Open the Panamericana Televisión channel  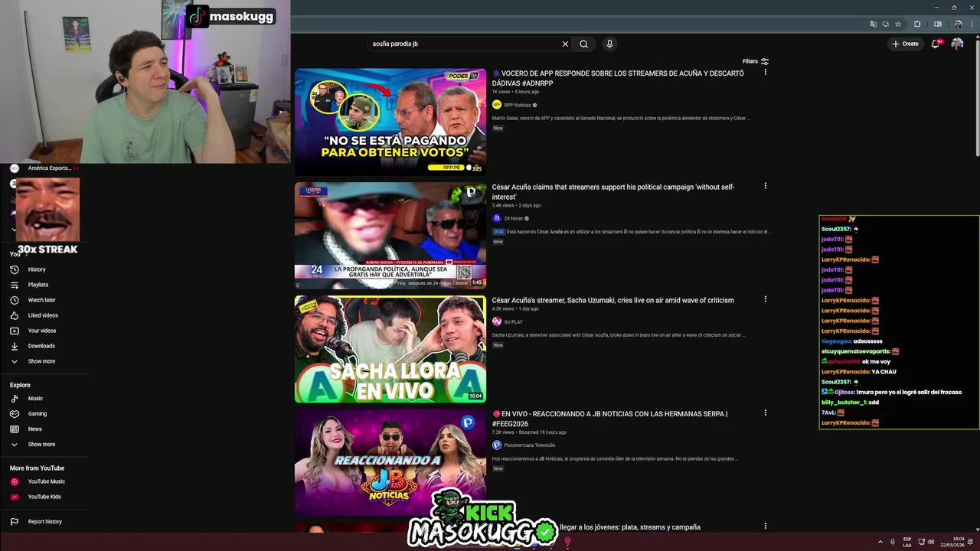point(529,445)
